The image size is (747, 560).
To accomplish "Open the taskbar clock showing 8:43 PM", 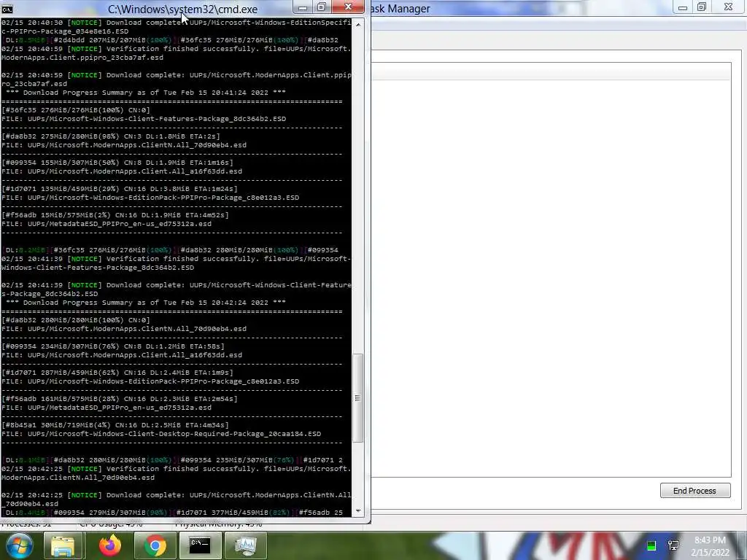I will click(711, 546).
